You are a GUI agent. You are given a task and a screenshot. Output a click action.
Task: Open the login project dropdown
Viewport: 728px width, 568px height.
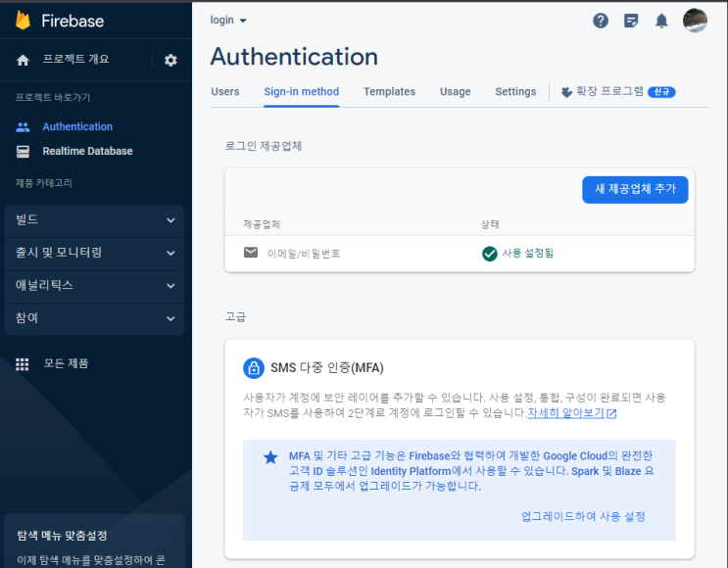228,21
